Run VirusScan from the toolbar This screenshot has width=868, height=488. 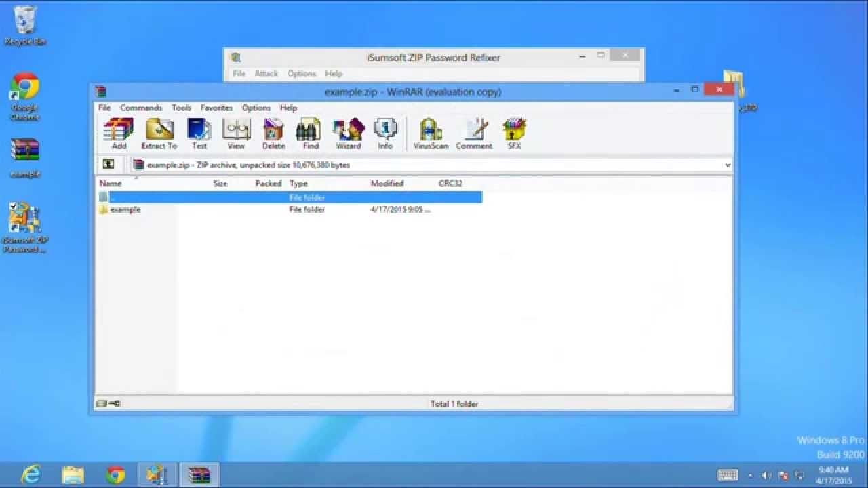click(431, 134)
